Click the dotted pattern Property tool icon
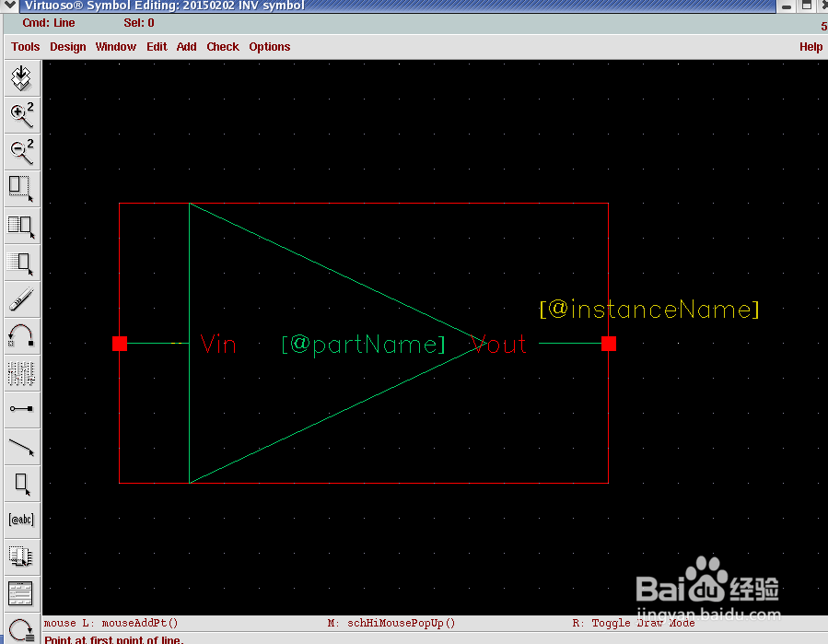Viewport: 828px width, 644px height. 22,373
